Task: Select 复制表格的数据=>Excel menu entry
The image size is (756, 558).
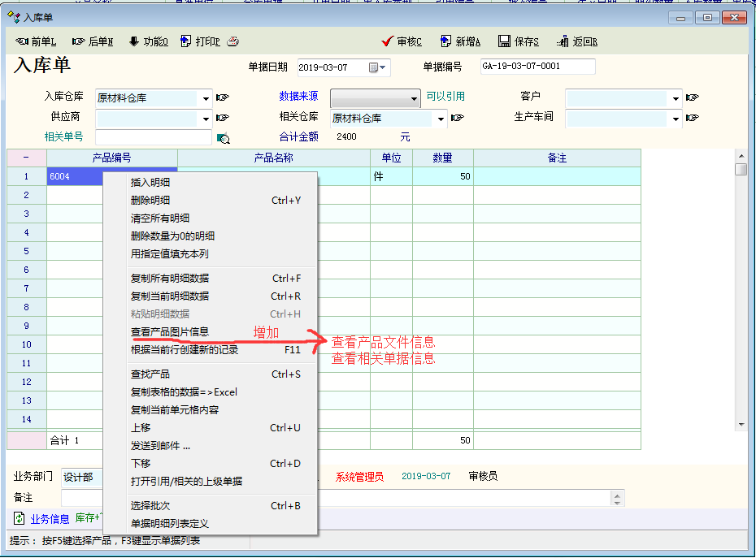Action: click(184, 391)
